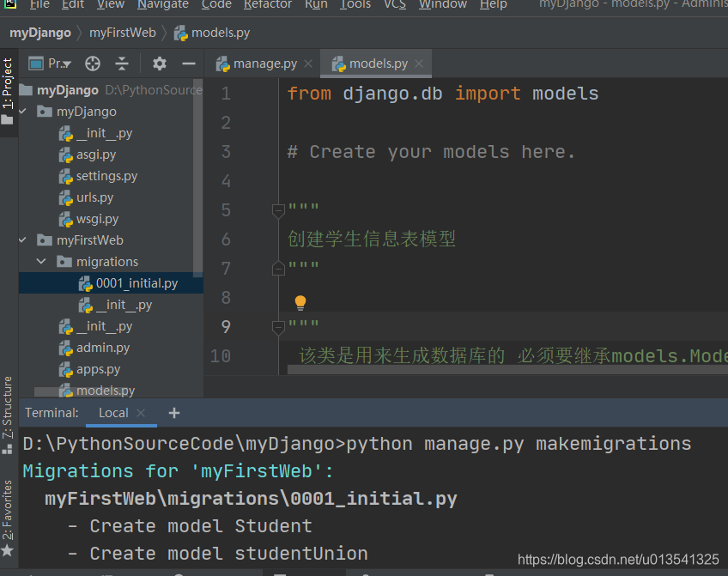Select the Local terminal tab

point(113,413)
